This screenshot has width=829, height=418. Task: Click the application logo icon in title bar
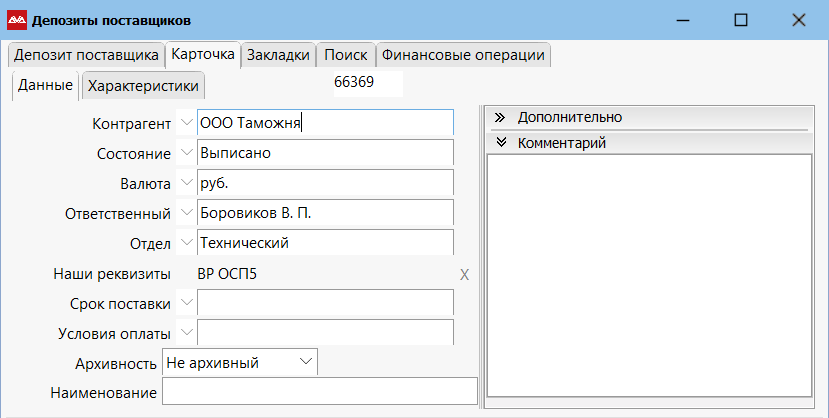(17, 20)
